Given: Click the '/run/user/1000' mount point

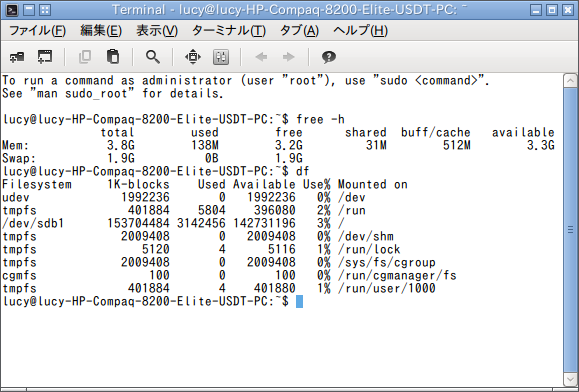Looking at the screenshot, I should tap(387, 288).
